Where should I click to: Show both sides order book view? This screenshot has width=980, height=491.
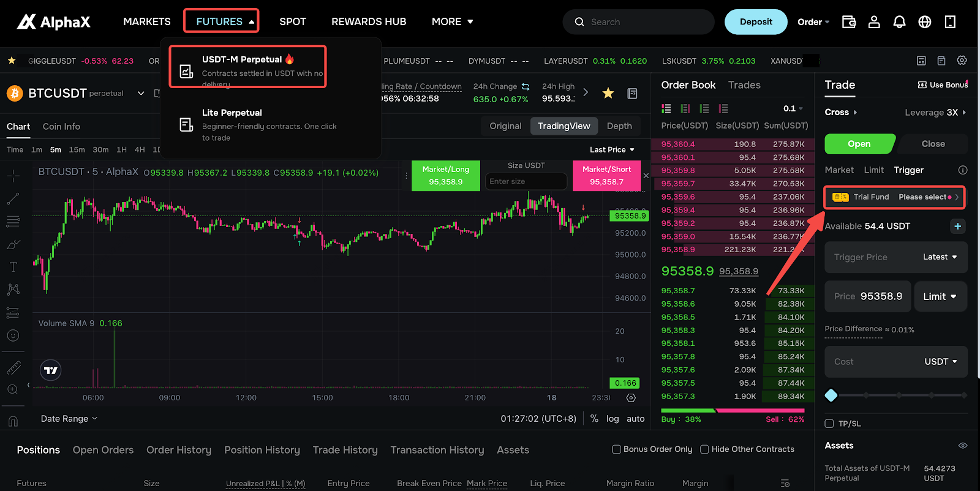pos(666,108)
